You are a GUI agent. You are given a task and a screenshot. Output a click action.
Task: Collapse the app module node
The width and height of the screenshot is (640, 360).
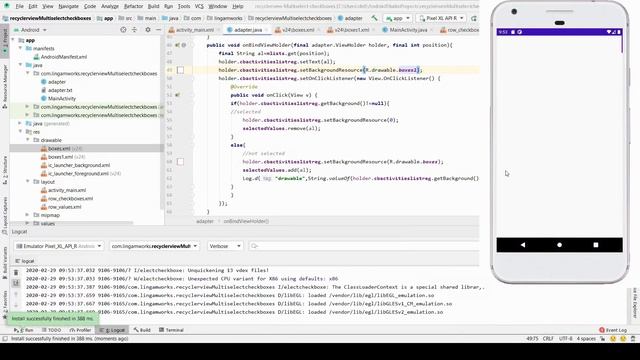[13, 40]
